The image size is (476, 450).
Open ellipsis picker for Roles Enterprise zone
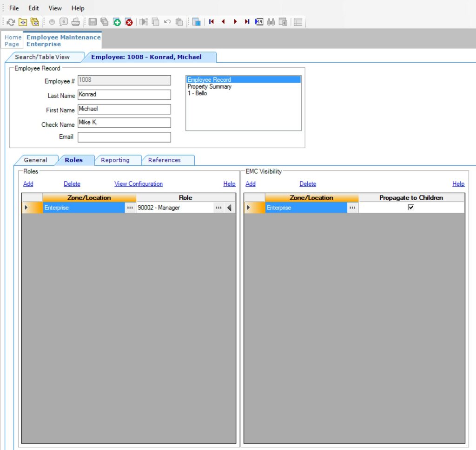[130, 208]
